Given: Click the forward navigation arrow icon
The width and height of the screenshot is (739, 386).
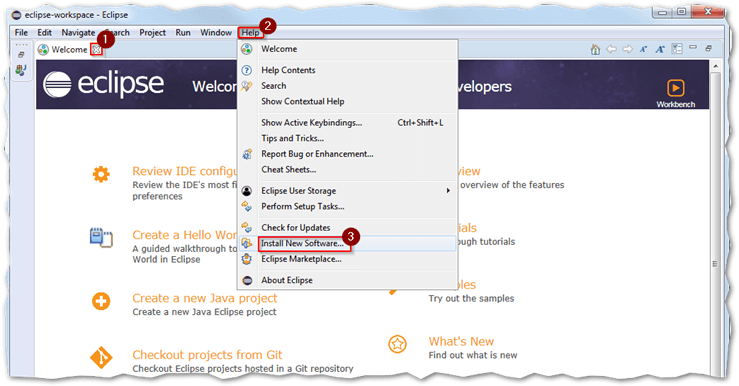Looking at the screenshot, I should click(627, 49).
